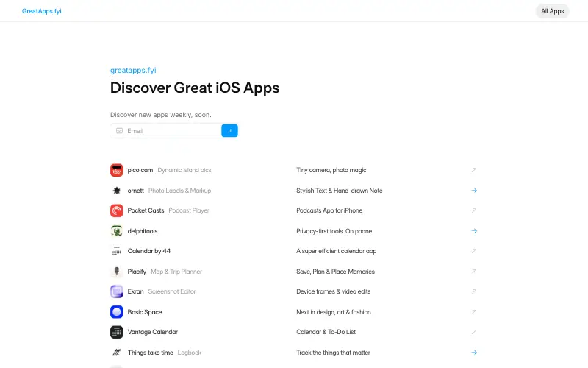The image size is (588, 368).
Task: Open the Things take time app name
Action: coord(151,353)
